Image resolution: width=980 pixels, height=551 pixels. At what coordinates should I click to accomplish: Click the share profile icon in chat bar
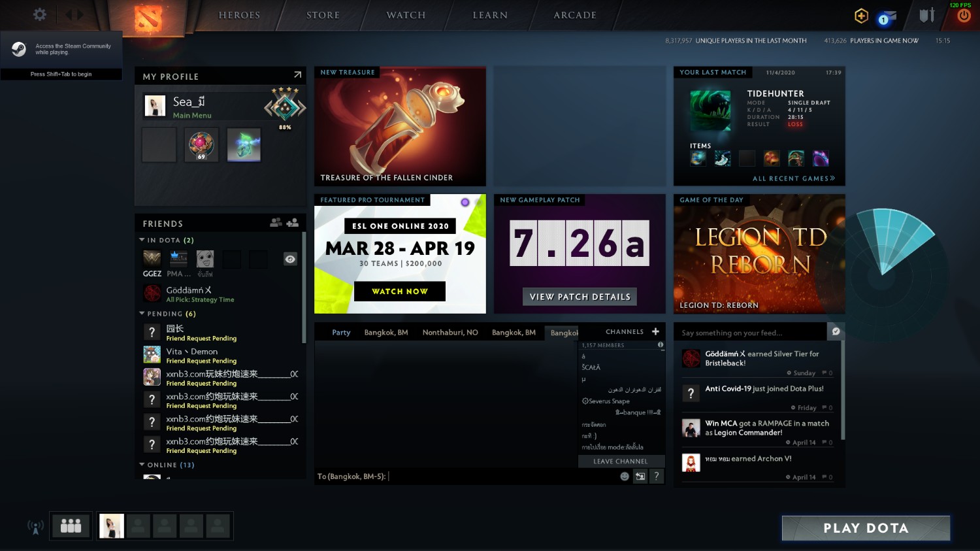tap(640, 476)
